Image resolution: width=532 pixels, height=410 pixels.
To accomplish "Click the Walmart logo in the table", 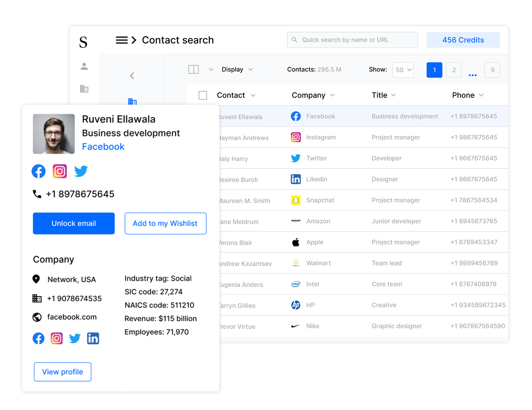I will coord(296,263).
